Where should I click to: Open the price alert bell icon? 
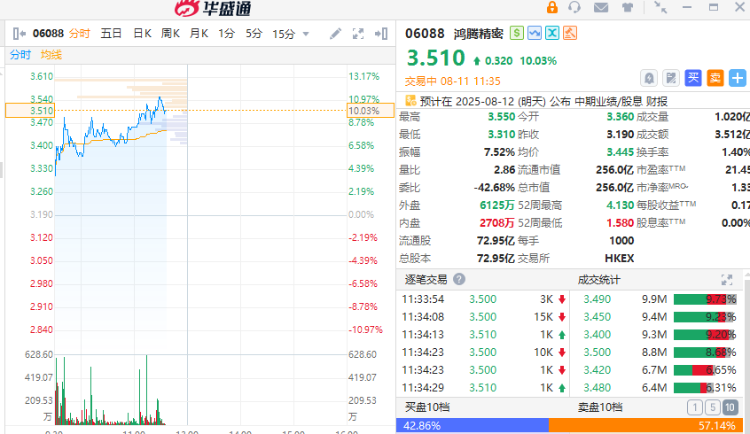click(x=649, y=77)
